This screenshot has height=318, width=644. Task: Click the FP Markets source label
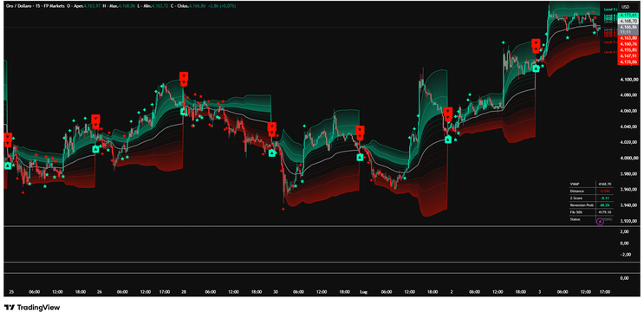54,6
